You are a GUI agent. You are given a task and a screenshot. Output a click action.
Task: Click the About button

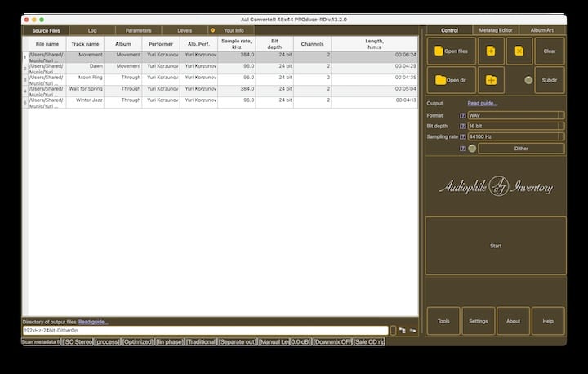(x=513, y=321)
